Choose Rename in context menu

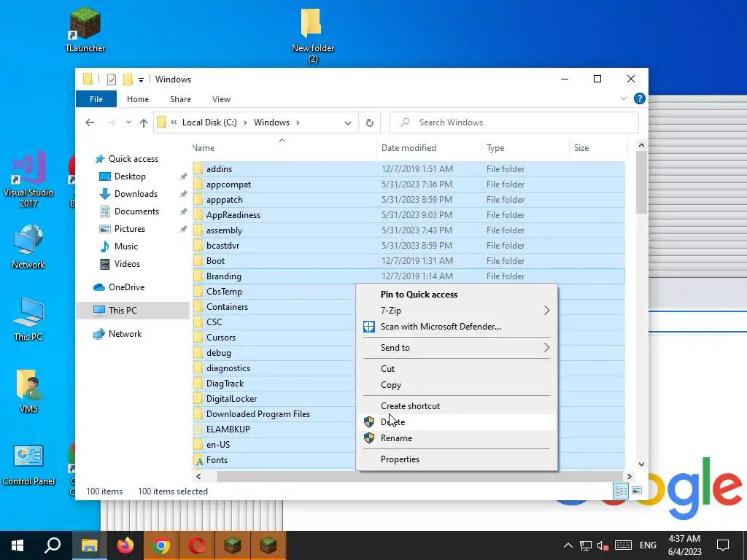click(457, 438)
